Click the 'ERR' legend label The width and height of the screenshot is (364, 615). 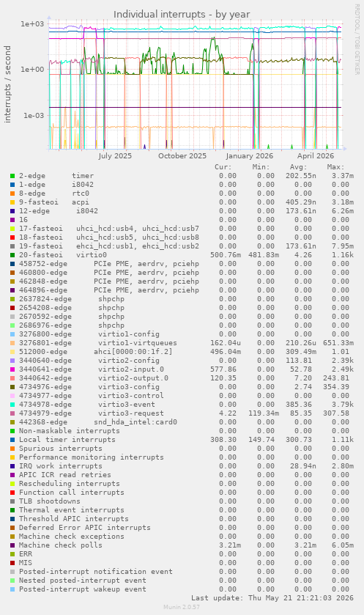26,554
